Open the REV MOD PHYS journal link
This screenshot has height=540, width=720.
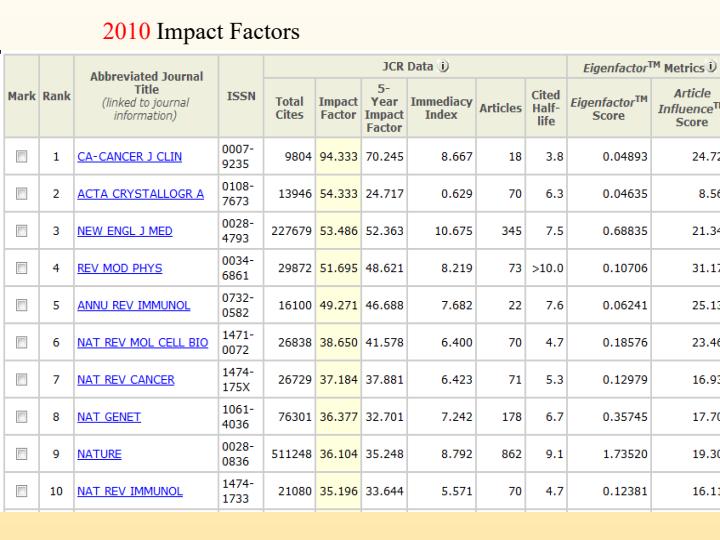pyautogui.click(x=120, y=268)
